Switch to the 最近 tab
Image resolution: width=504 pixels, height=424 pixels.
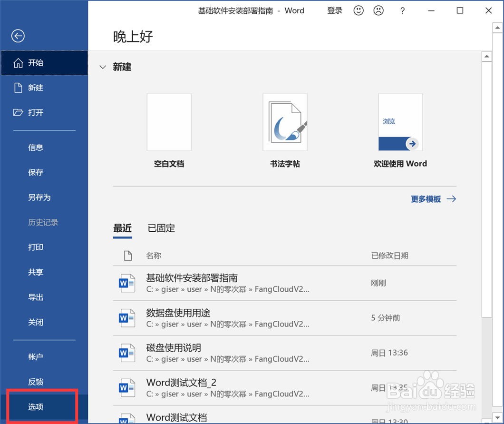pos(123,228)
